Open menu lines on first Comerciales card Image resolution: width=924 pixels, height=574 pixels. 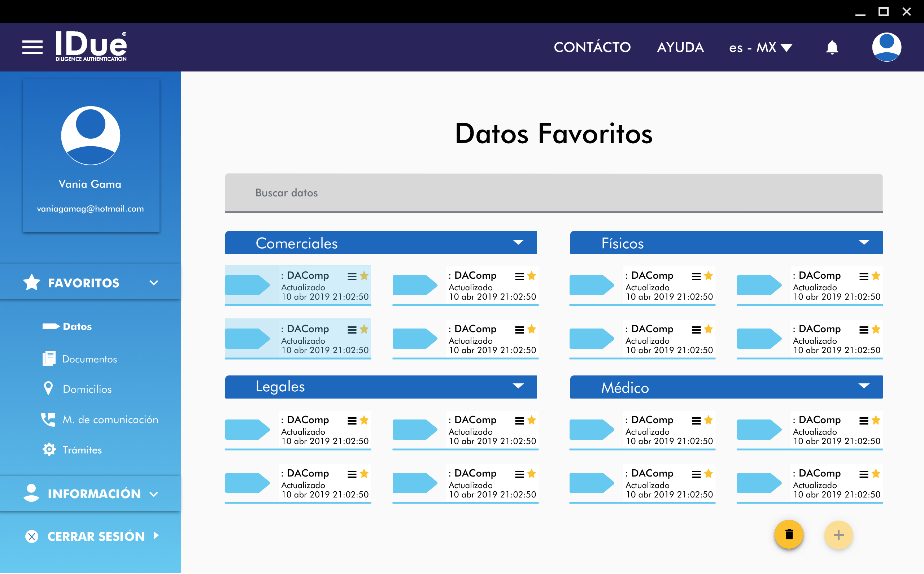pyautogui.click(x=352, y=277)
